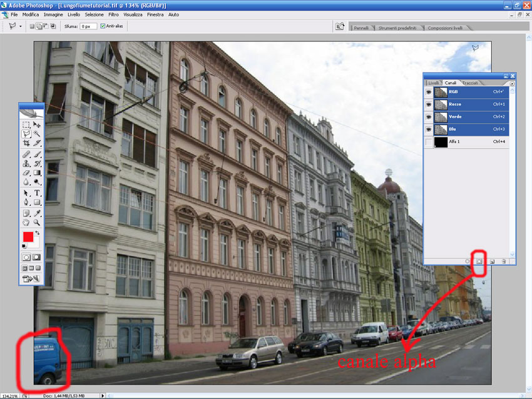The width and height of the screenshot is (532, 399).
Task: Open the Filtro menu
Action: coord(113,14)
